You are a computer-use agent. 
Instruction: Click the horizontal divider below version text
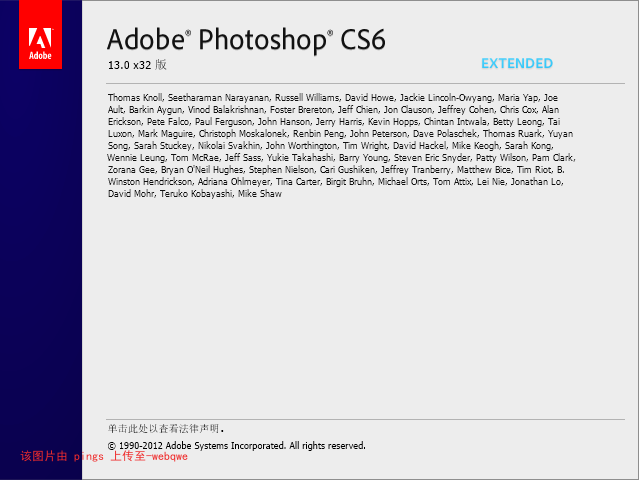365,84
